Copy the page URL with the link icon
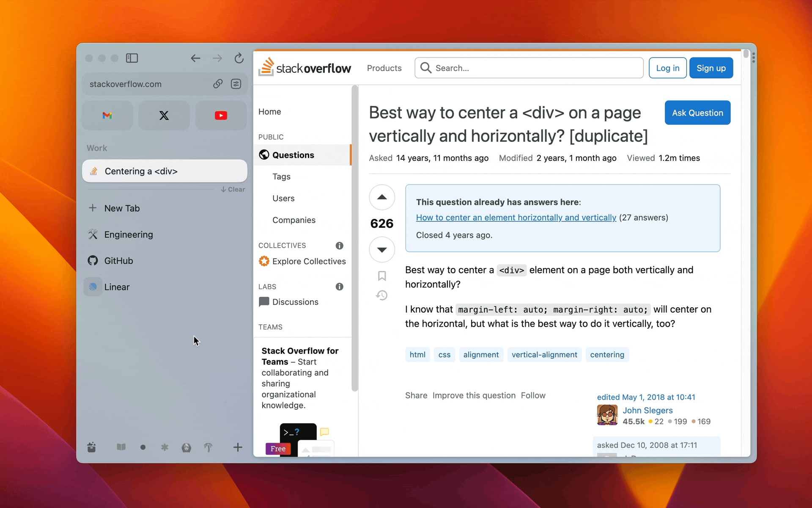Screen dimensions: 812x508 click(218, 84)
